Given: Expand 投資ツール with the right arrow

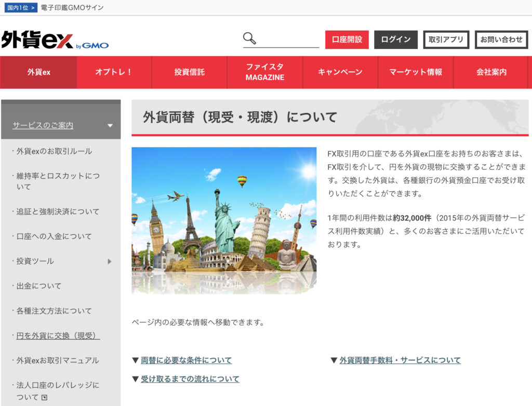Looking at the screenshot, I should (x=110, y=261).
